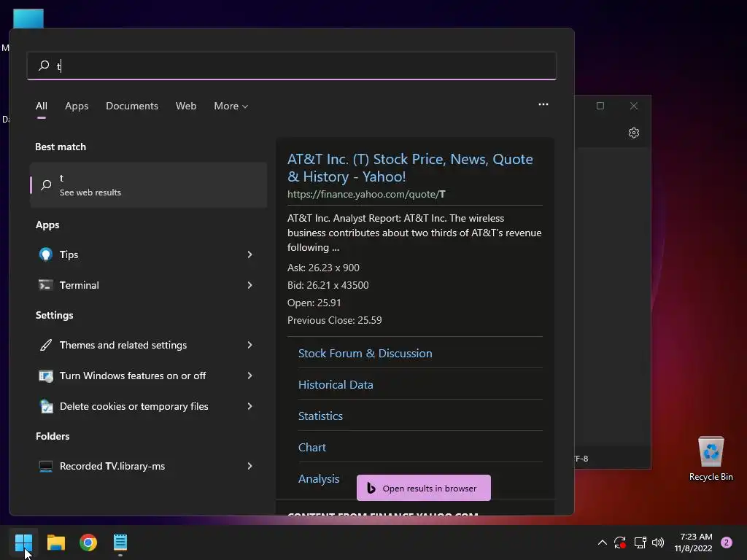Image resolution: width=747 pixels, height=560 pixels.
Task: Open Stock Forum & Discussion link
Action: pyautogui.click(x=365, y=354)
